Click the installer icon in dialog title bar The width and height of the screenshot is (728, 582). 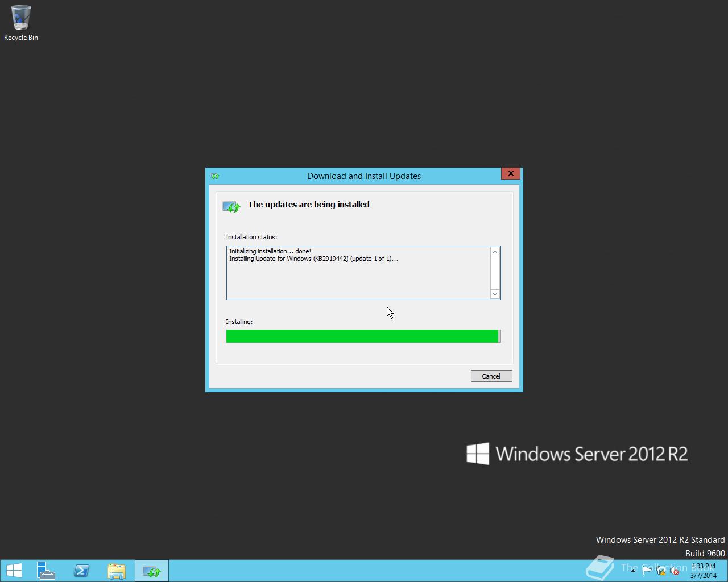(215, 176)
